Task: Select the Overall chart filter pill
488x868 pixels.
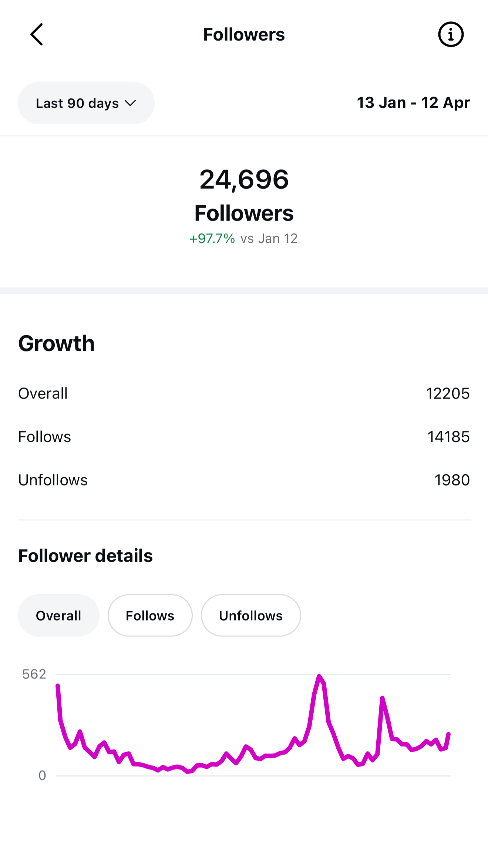Action: [58, 616]
